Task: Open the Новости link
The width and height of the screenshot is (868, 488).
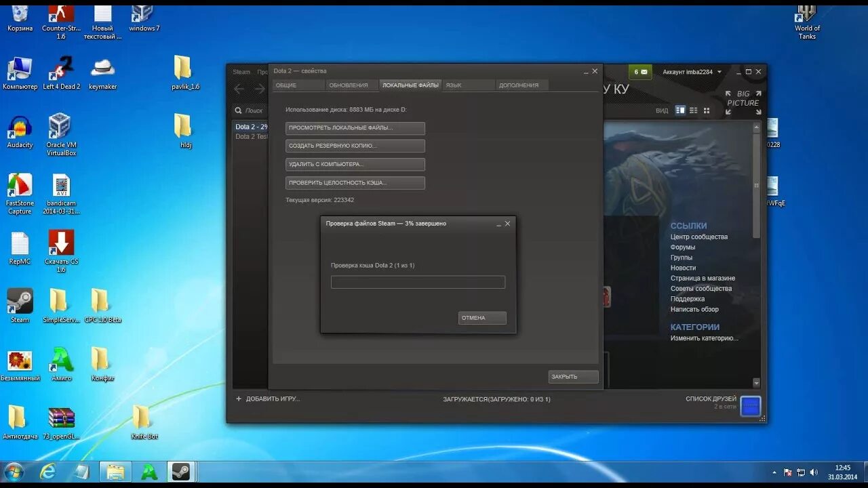Action: pos(684,268)
